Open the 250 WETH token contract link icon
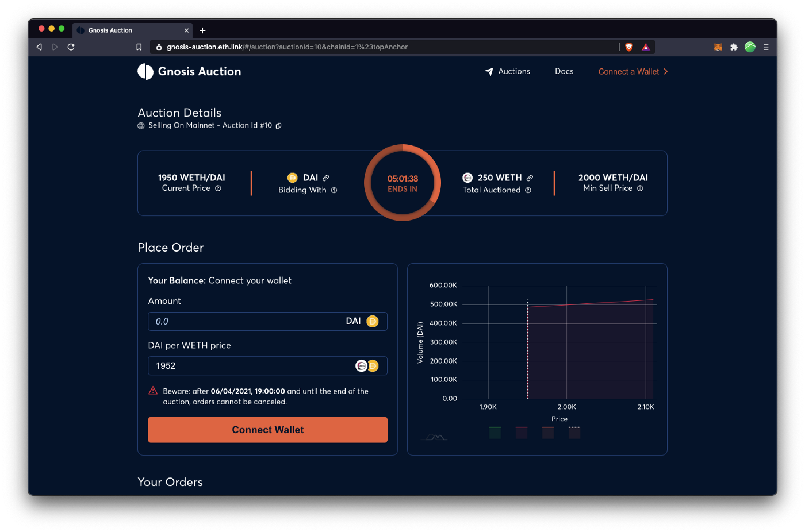Image resolution: width=805 pixels, height=532 pixels. tap(530, 178)
